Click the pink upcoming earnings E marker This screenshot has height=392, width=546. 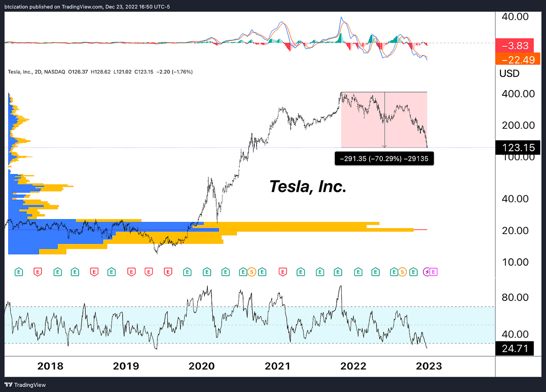pyautogui.click(x=433, y=272)
